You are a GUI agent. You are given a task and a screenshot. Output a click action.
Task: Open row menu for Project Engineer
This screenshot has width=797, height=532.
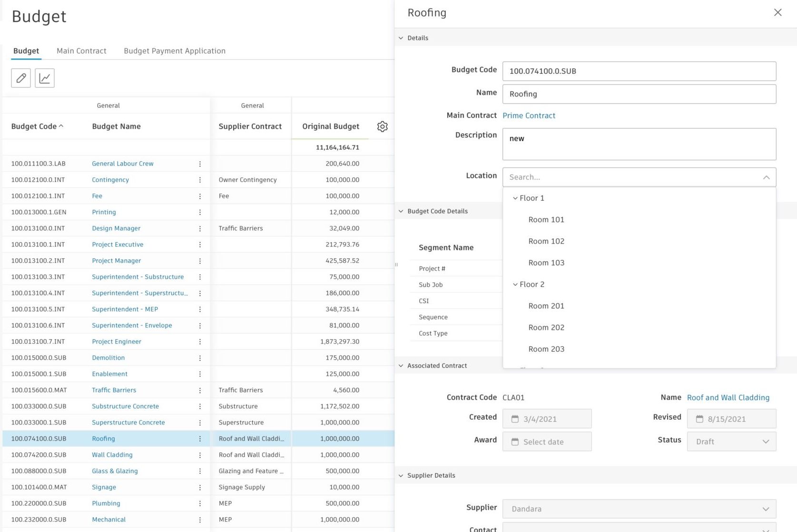(x=200, y=342)
